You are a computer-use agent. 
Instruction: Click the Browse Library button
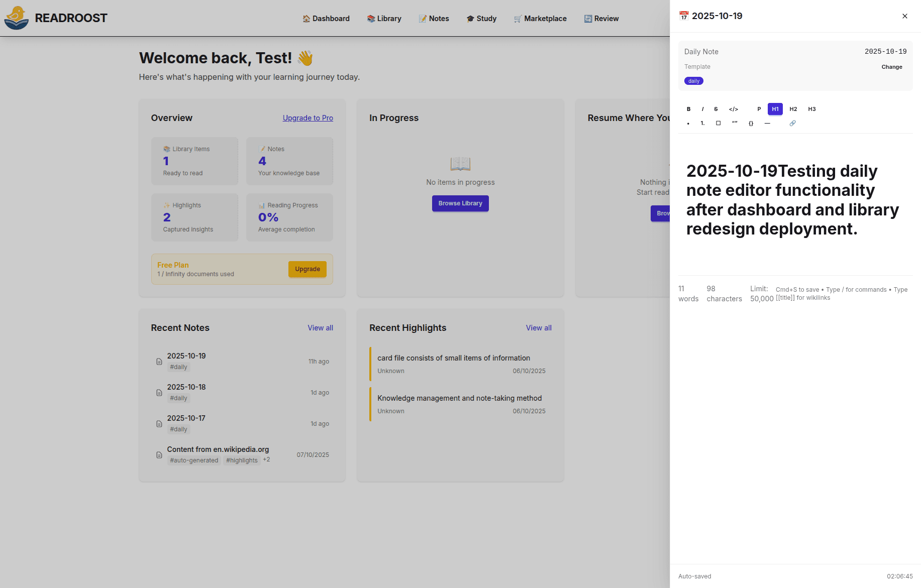click(x=460, y=203)
